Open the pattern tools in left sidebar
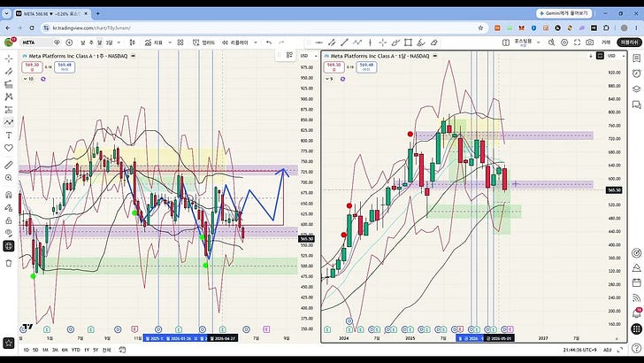644x363 pixels. point(9,97)
